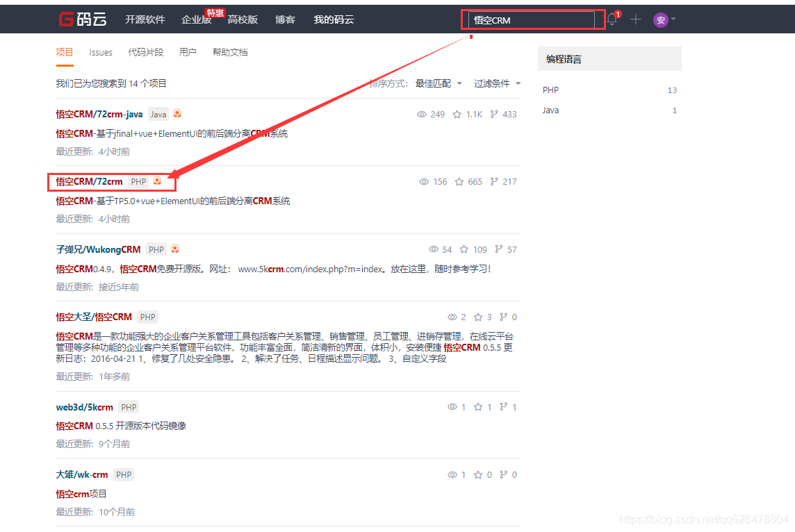The height and width of the screenshot is (532, 795).
Task: Expand the 过滤条件 filter dropdown
Action: point(498,83)
